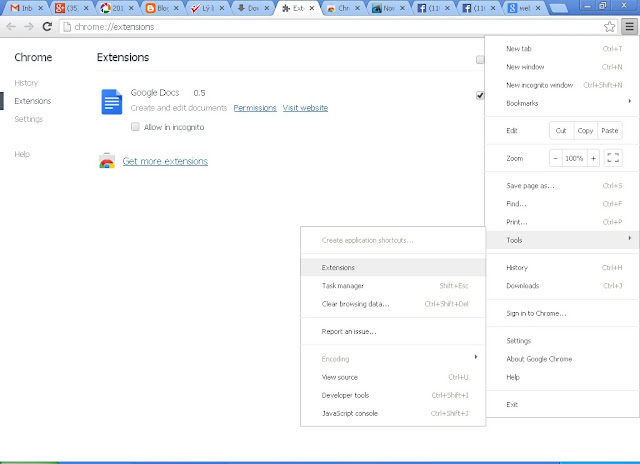The width and height of the screenshot is (640, 464).
Task: Reload the page with refresh icon
Action: [47, 27]
